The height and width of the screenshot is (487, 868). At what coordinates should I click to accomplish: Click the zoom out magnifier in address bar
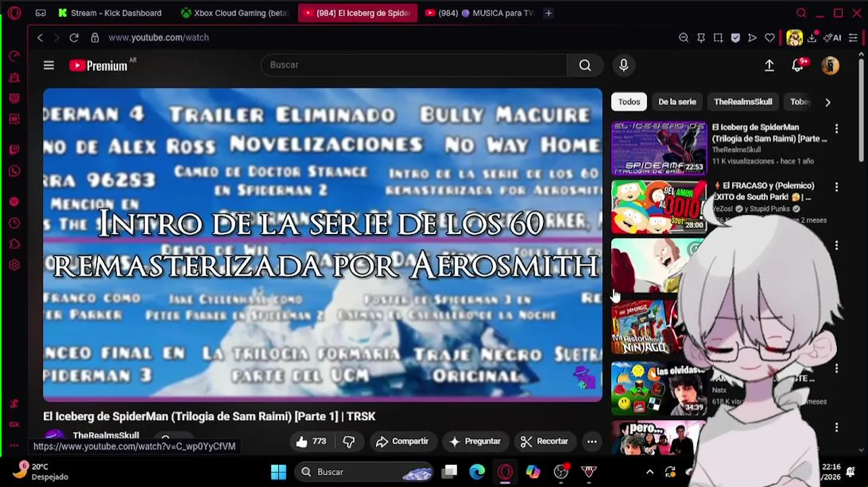pyautogui.click(x=683, y=38)
